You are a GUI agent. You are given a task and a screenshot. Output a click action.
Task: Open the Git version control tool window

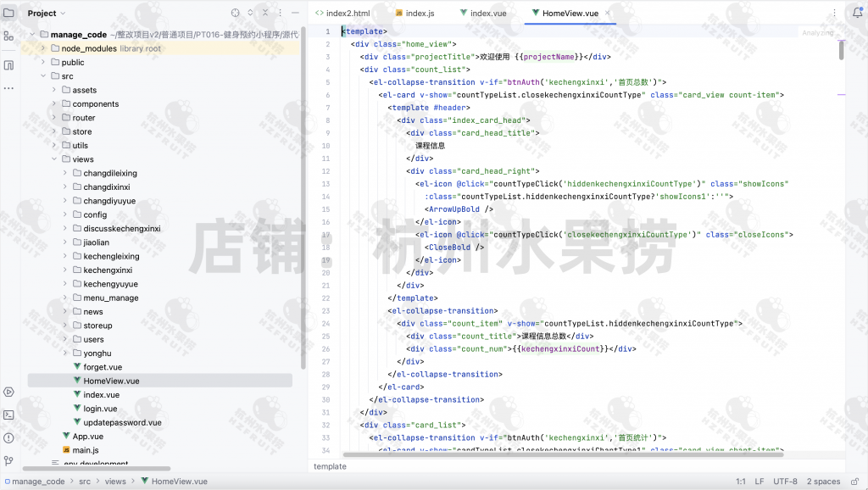(x=8, y=460)
